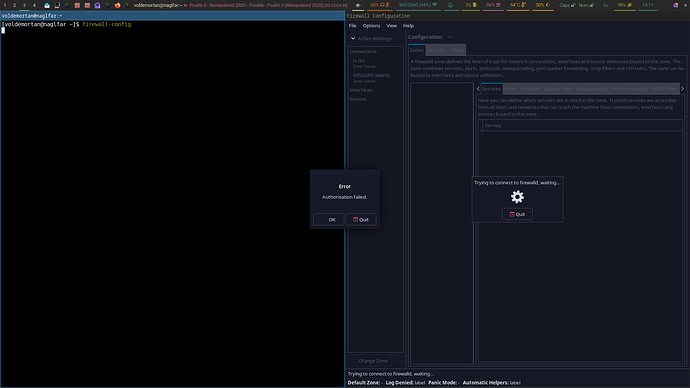Toggle the Num lock indicator in status bar
690x388 pixels.
(x=586, y=5)
